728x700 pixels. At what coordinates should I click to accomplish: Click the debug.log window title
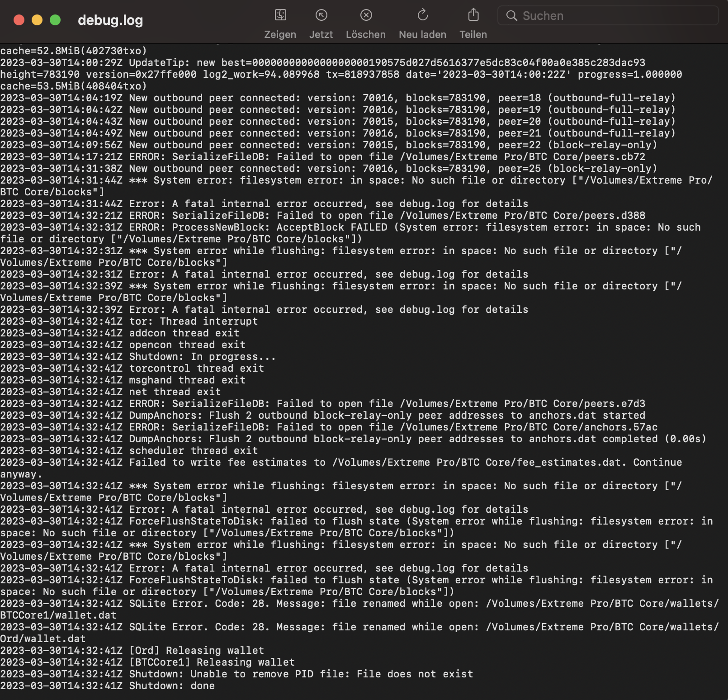point(110,20)
